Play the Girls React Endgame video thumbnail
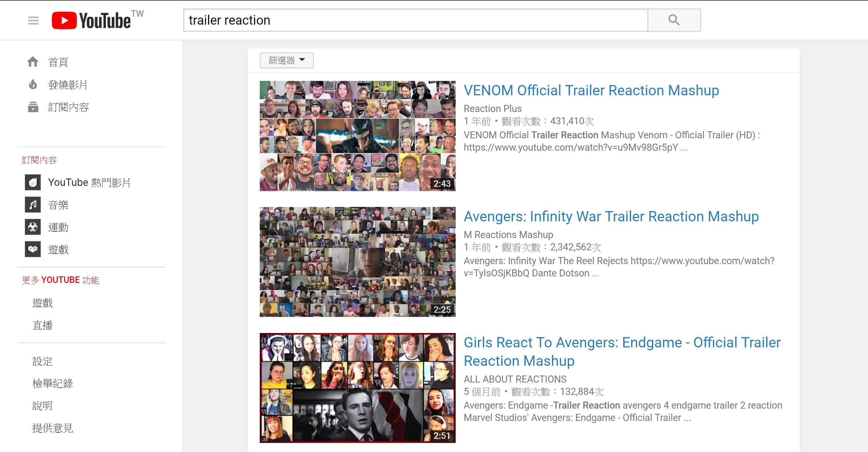 pos(357,388)
